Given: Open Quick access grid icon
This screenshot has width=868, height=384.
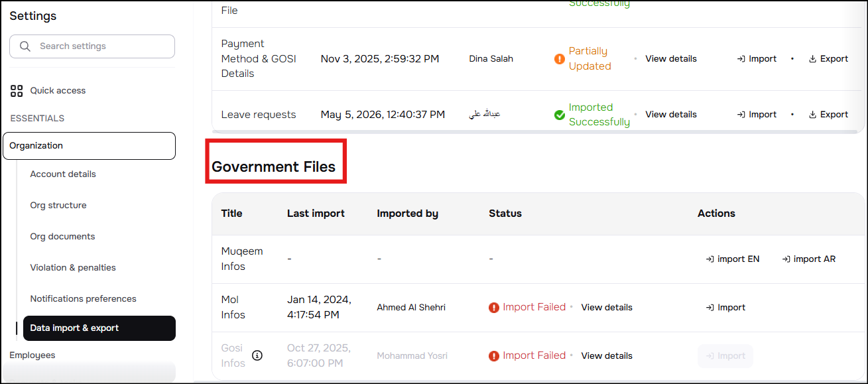Looking at the screenshot, I should [x=17, y=91].
